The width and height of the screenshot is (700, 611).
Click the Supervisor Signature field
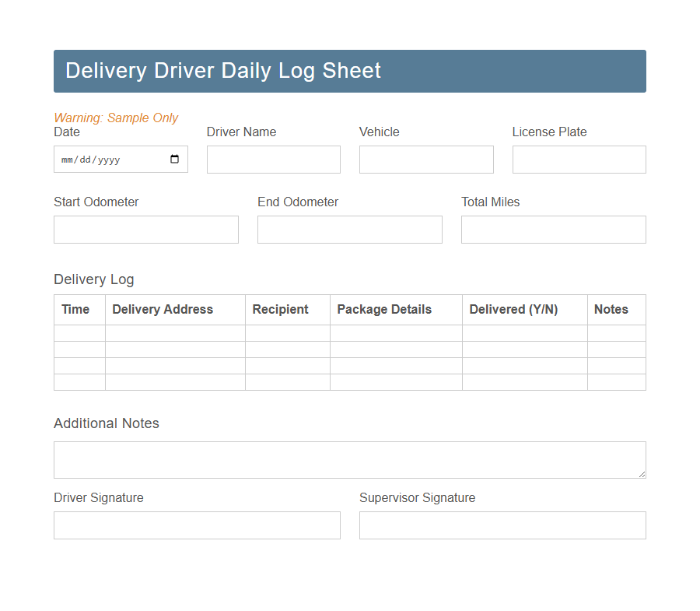pyautogui.click(x=502, y=525)
